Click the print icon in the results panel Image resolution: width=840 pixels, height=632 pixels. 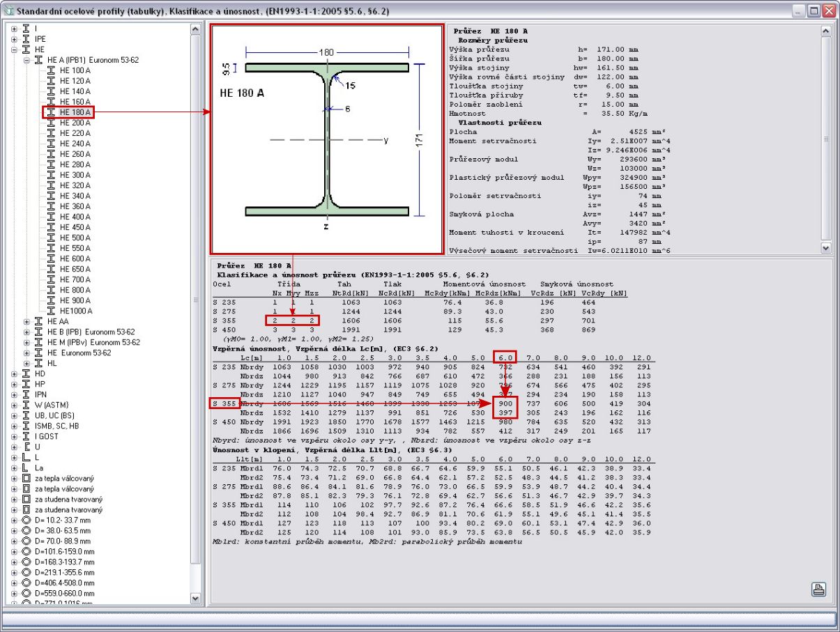tap(818, 589)
